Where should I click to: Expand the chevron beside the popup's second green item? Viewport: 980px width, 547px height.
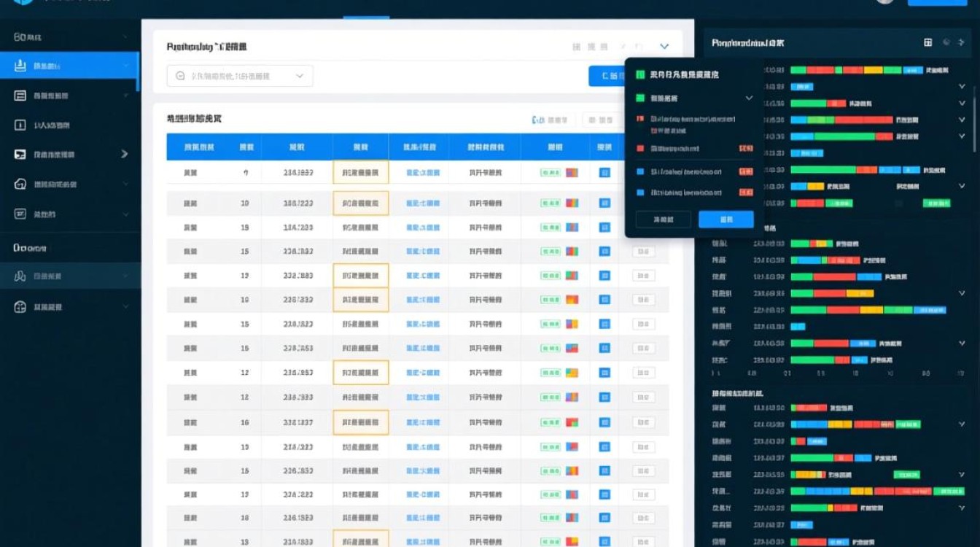tap(749, 98)
